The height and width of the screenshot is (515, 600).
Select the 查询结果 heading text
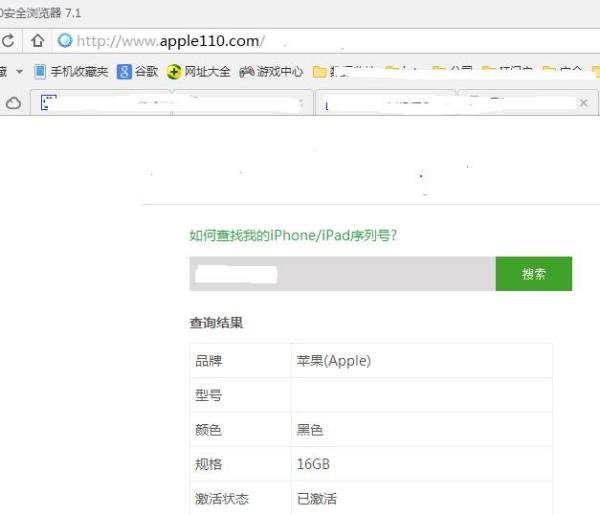coord(216,323)
